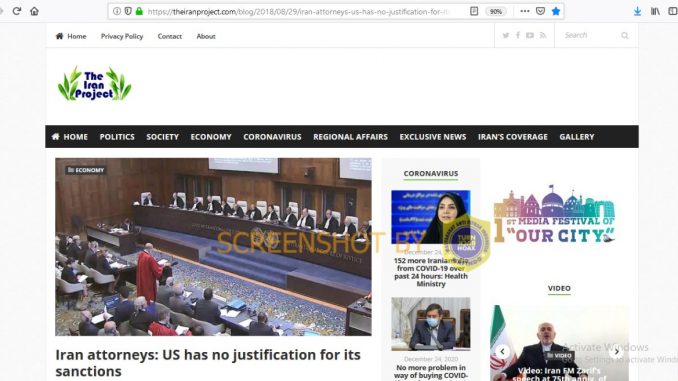Select the GALLERY menu item
678x381 pixels.
(x=577, y=137)
